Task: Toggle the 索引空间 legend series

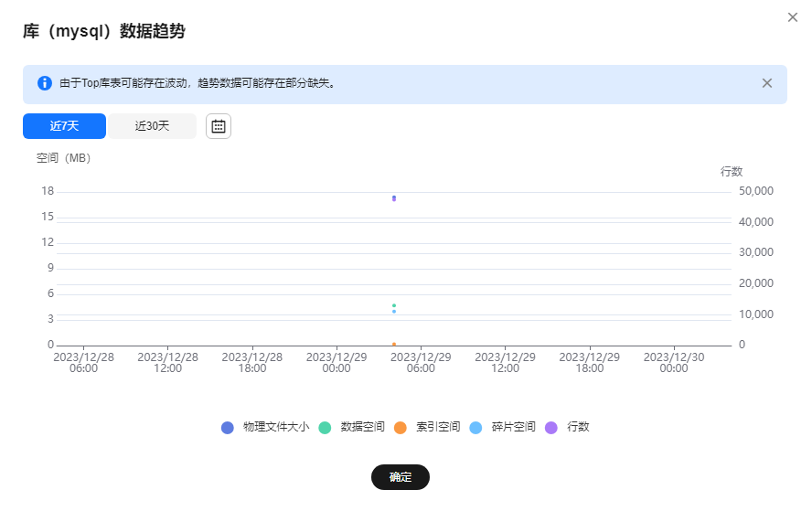Action: [x=427, y=427]
